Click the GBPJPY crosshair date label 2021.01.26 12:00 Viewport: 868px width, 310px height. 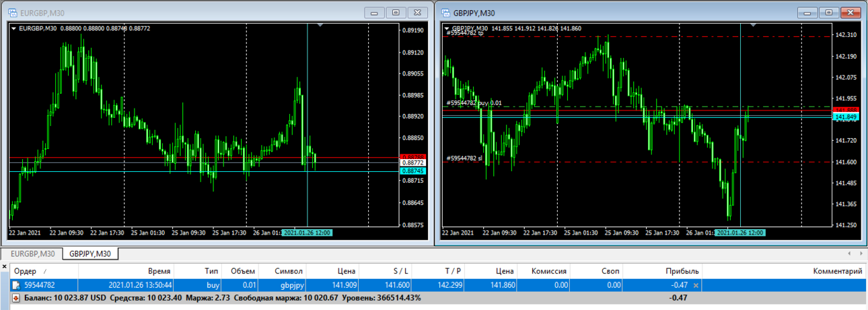740,232
